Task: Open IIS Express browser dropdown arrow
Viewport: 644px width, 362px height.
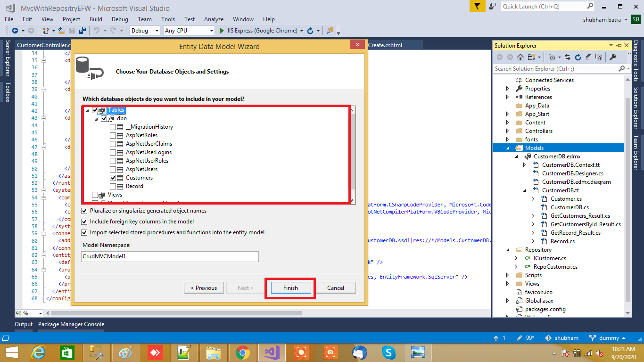Action: tap(302, 31)
